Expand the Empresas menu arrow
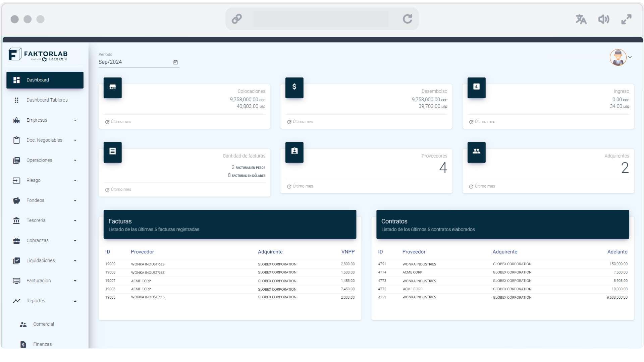 (75, 120)
